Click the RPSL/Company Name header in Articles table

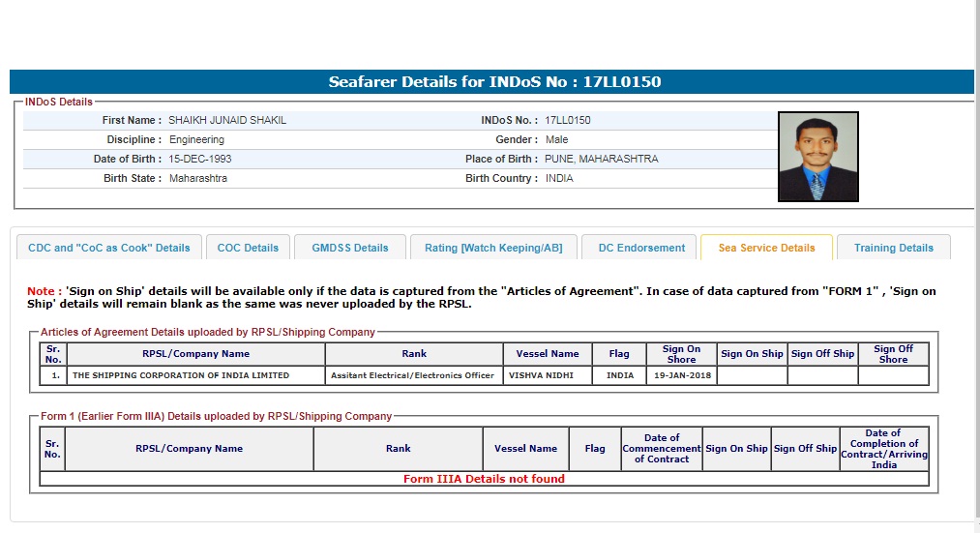tap(195, 354)
